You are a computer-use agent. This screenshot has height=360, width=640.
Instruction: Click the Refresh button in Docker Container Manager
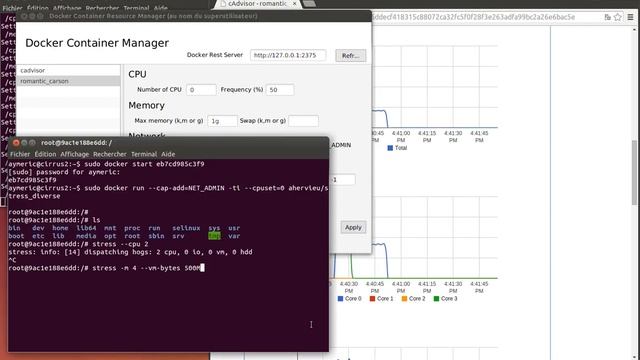tap(351, 56)
